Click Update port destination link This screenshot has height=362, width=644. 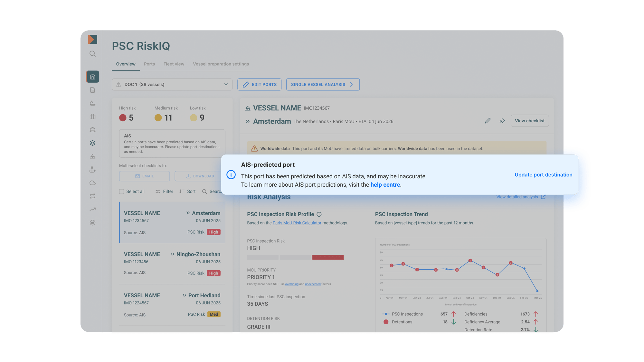click(544, 175)
